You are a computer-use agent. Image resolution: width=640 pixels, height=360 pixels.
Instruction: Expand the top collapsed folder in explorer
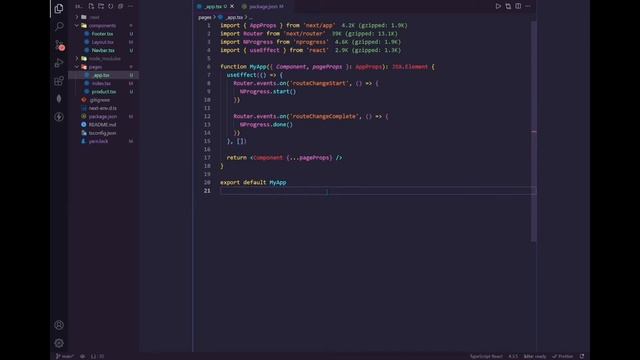coord(77,17)
